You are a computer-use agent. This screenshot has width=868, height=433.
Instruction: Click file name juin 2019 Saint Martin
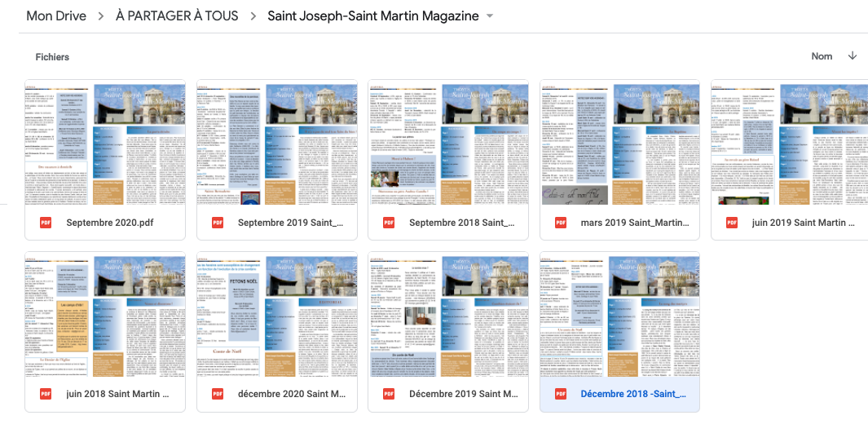[805, 223]
